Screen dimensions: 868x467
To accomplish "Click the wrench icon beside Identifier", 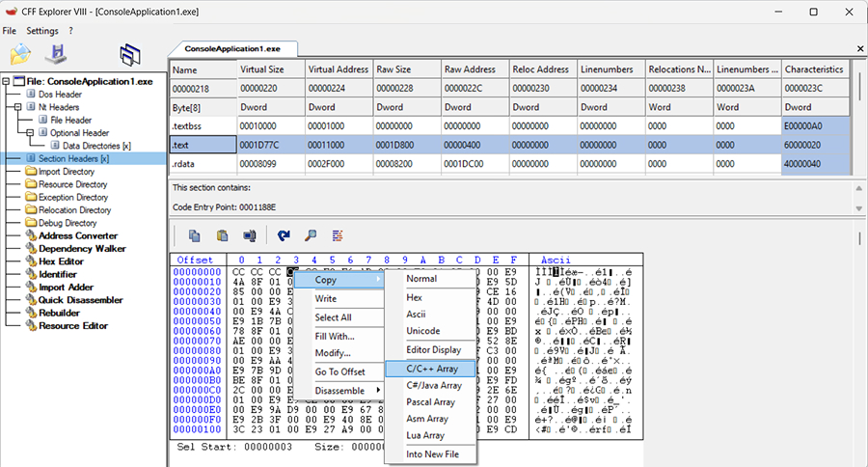I will pyautogui.click(x=31, y=274).
